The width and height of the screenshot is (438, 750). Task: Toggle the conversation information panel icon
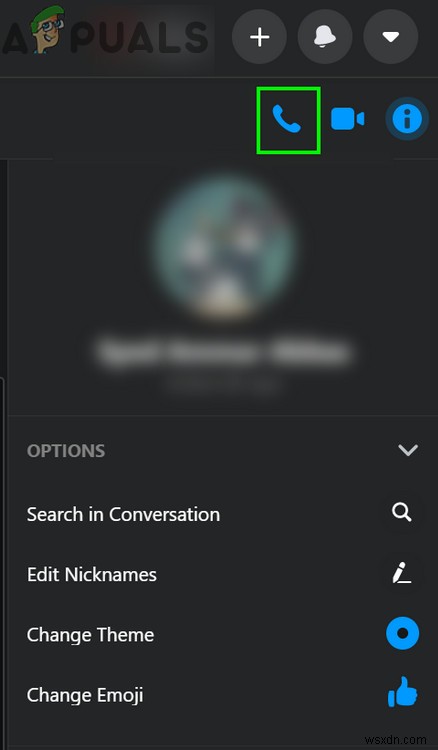click(407, 119)
